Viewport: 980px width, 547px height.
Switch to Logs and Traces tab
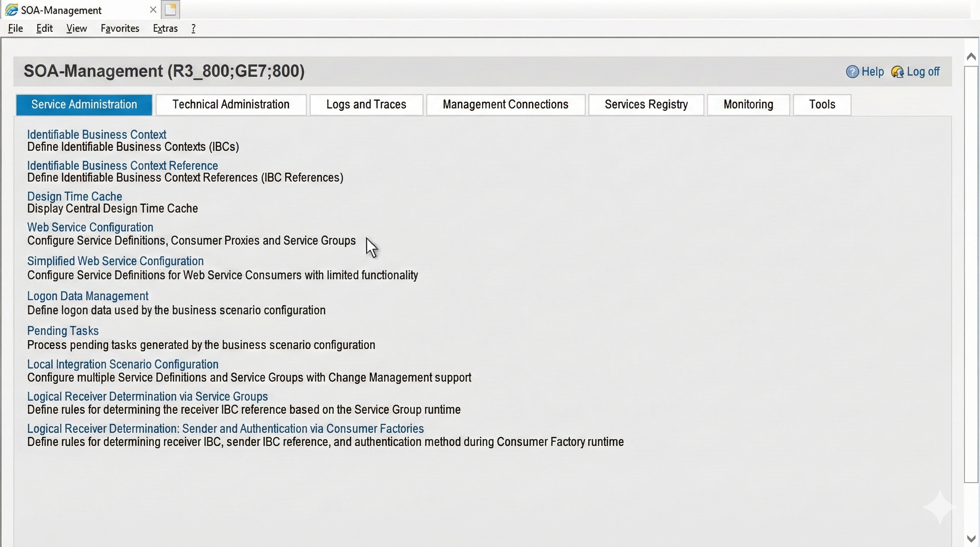pyautogui.click(x=366, y=105)
